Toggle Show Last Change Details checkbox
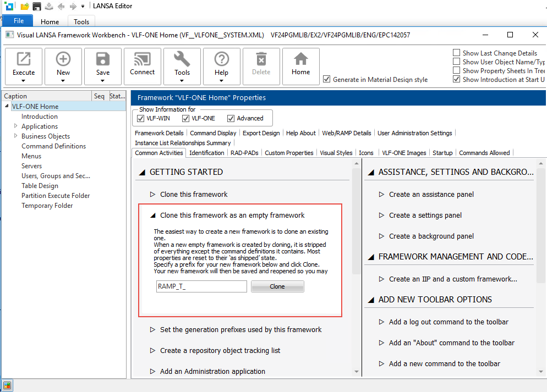Image resolution: width=547 pixels, height=392 pixels. click(x=456, y=53)
